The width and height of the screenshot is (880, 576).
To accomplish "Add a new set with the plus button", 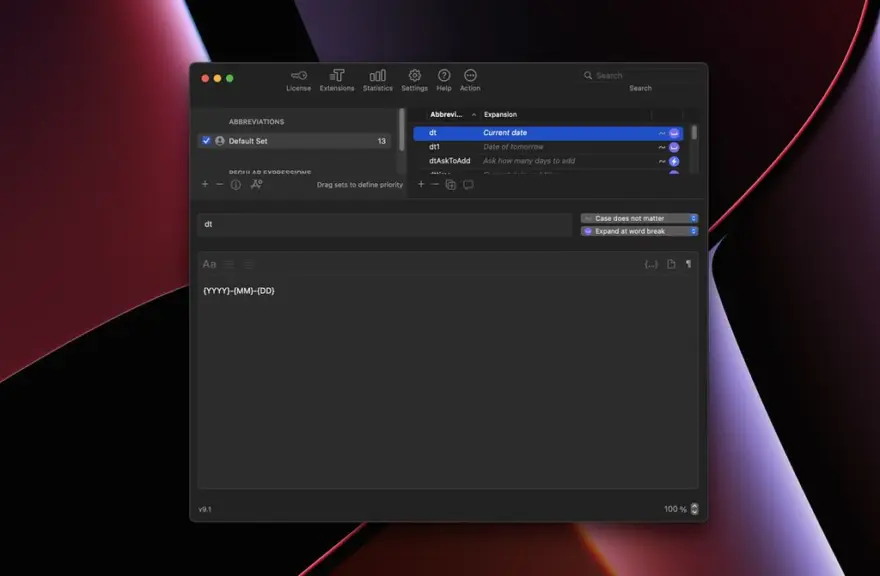I will [205, 184].
